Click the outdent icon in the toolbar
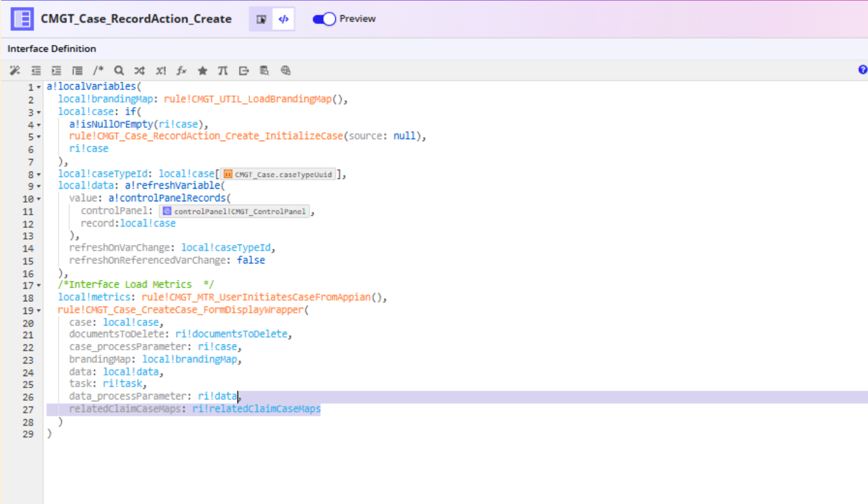Screen dimensions: 868x504 coord(36,71)
